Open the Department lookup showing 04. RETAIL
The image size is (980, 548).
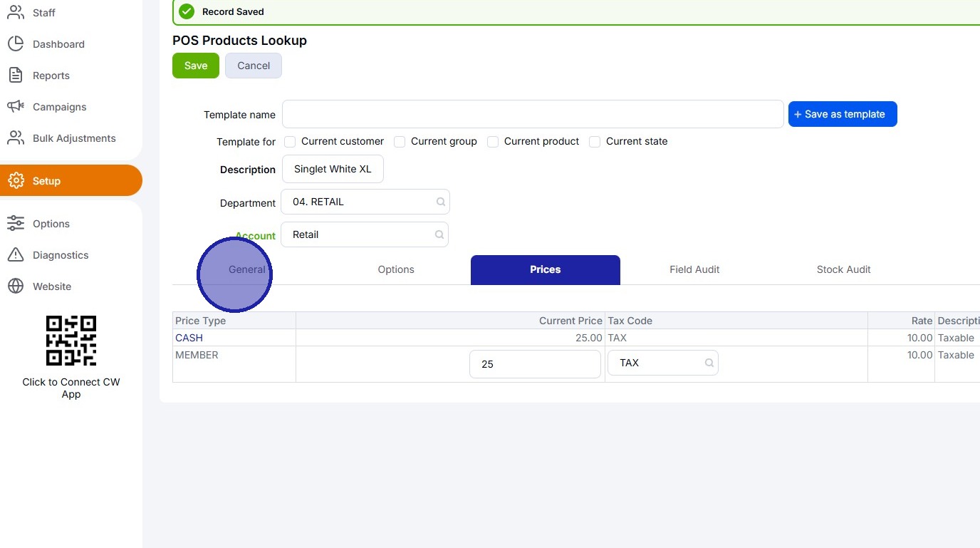pyautogui.click(x=365, y=202)
